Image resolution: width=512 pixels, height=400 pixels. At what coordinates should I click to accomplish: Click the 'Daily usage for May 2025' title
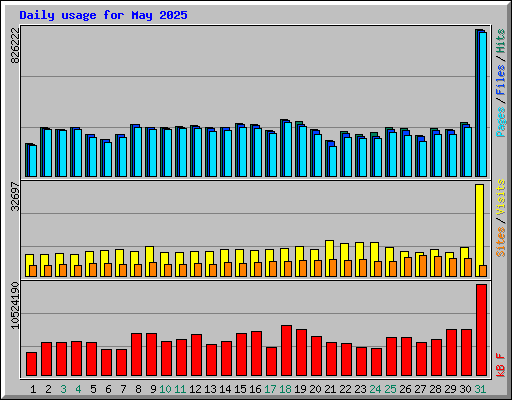(x=103, y=15)
